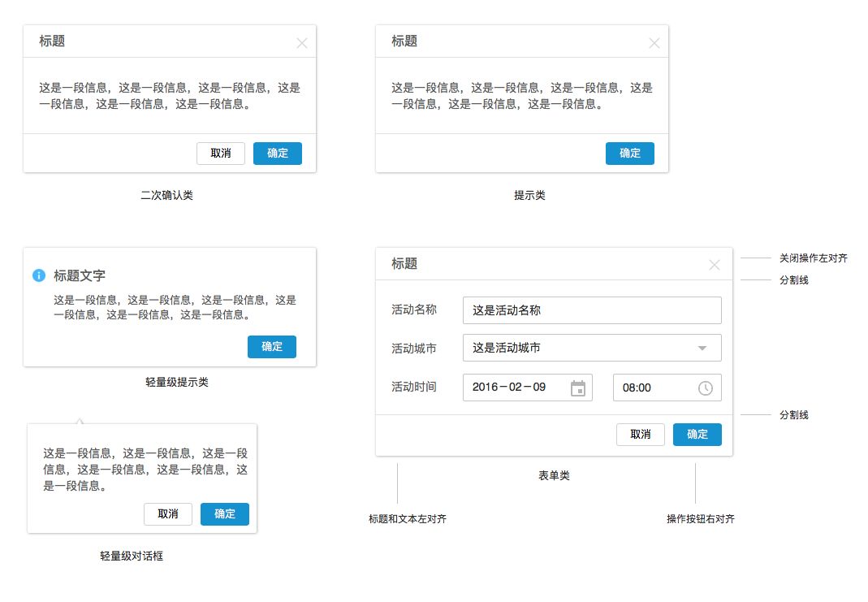This screenshot has width=868, height=602.
Task: Cancel the 表单类 form with 取消
Action: 640,435
